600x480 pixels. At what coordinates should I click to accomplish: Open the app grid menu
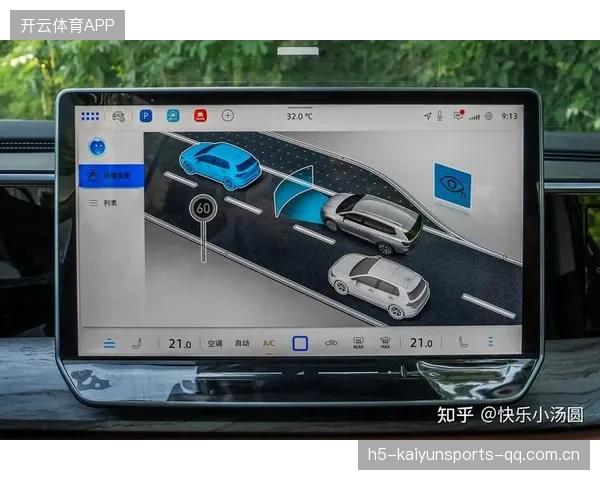90,116
